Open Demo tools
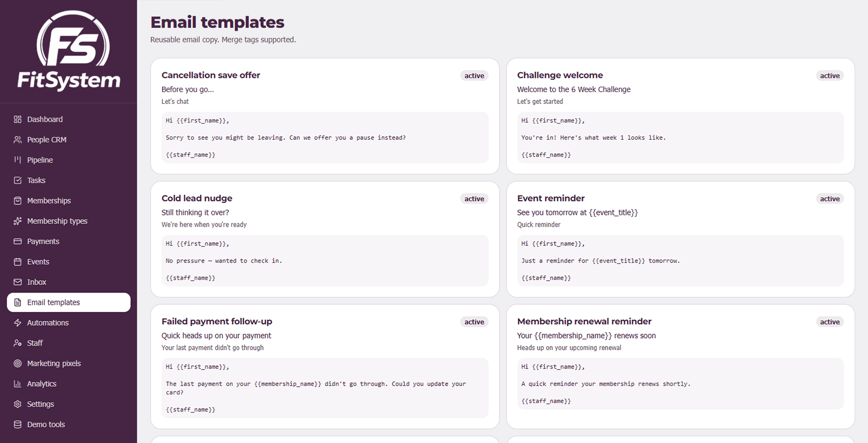This screenshot has height=443, width=868. click(69, 425)
